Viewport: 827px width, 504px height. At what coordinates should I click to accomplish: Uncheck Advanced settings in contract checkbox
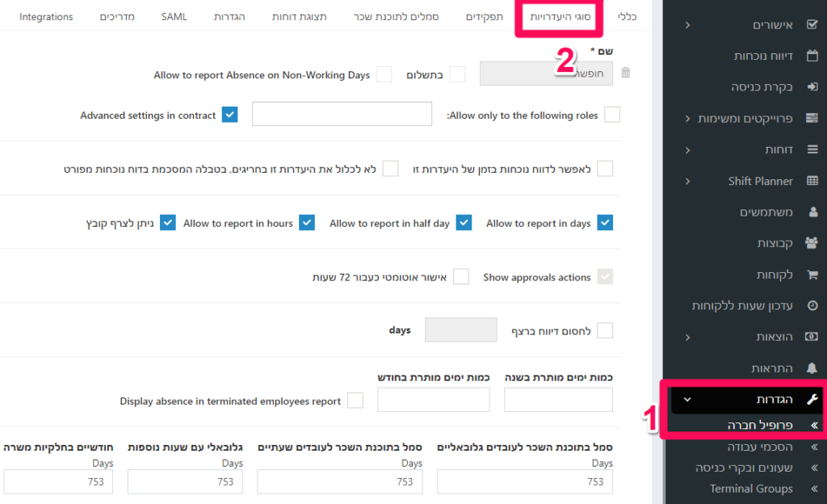click(x=229, y=115)
